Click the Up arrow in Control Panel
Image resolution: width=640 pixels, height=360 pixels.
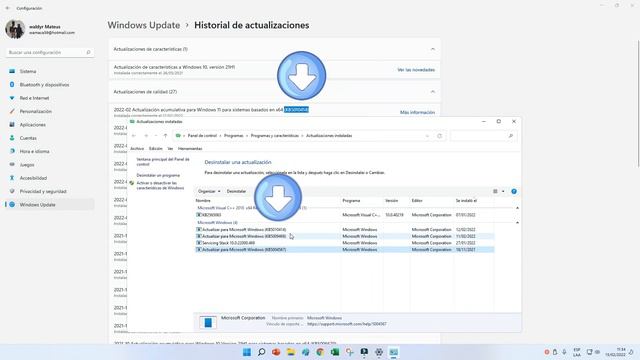[x=165, y=136]
